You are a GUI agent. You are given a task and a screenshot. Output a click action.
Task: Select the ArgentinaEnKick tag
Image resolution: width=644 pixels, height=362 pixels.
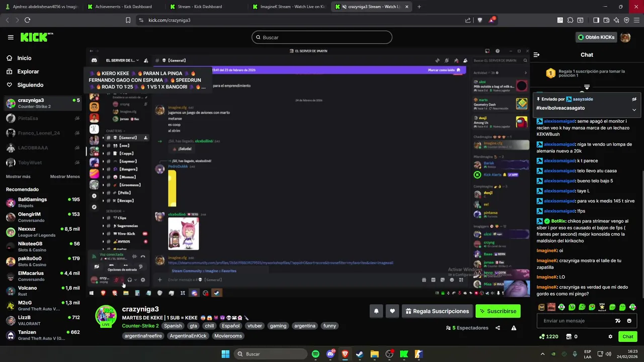(x=188, y=336)
